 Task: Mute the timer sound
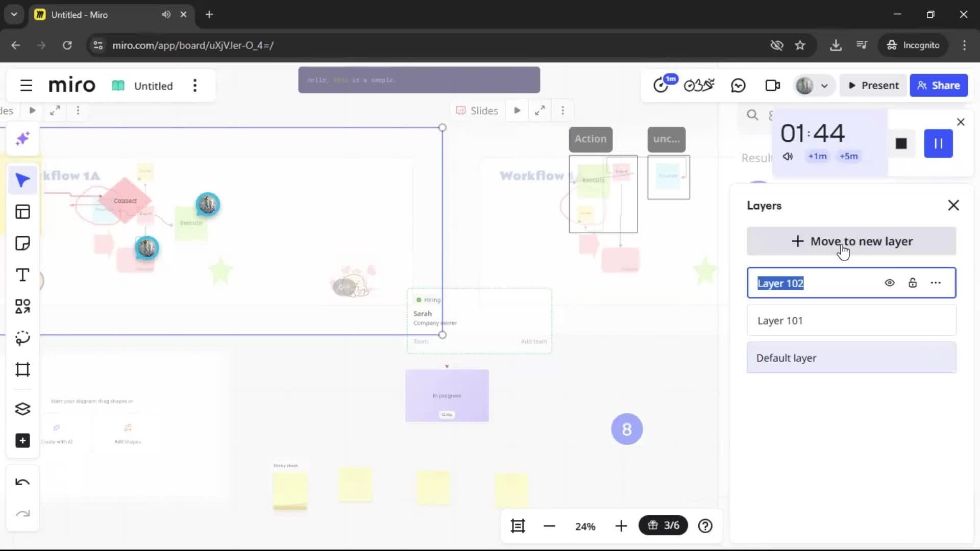pos(788,156)
